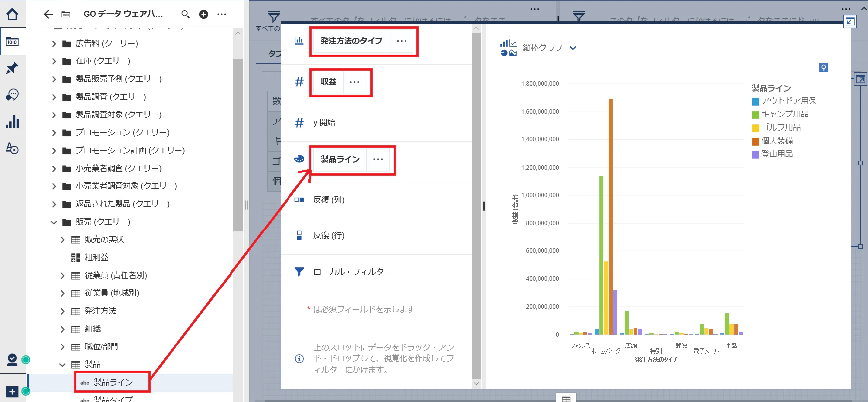The width and height of the screenshot is (868, 402).
Task: Click the back arrow in data panel
Action: [x=48, y=14]
